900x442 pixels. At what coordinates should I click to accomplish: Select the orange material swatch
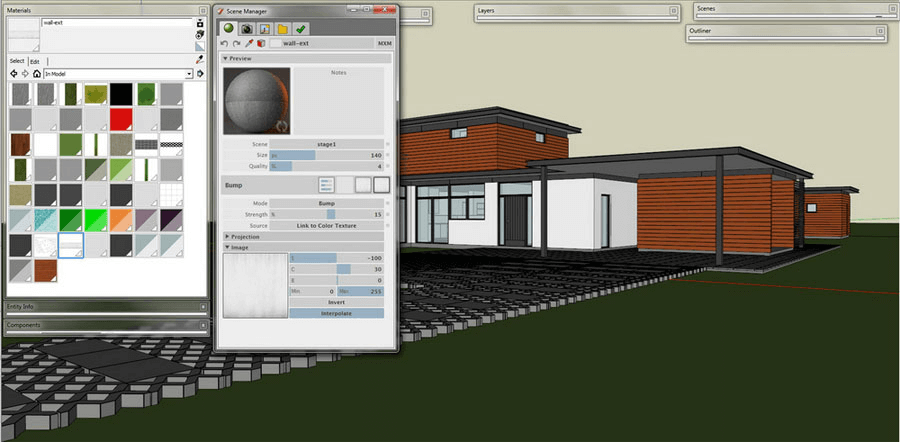coord(121,220)
